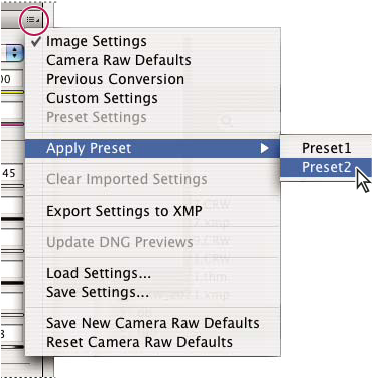The height and width of the screenshot is (378, 374).
Task: Click Update DNG Previews
Action: (120, 242)
